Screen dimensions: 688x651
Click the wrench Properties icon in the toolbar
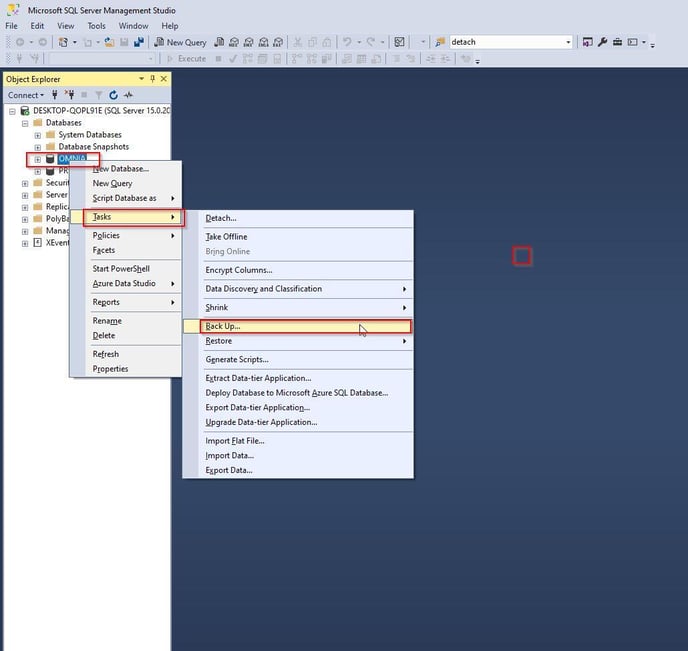click(x=602, y=42)
